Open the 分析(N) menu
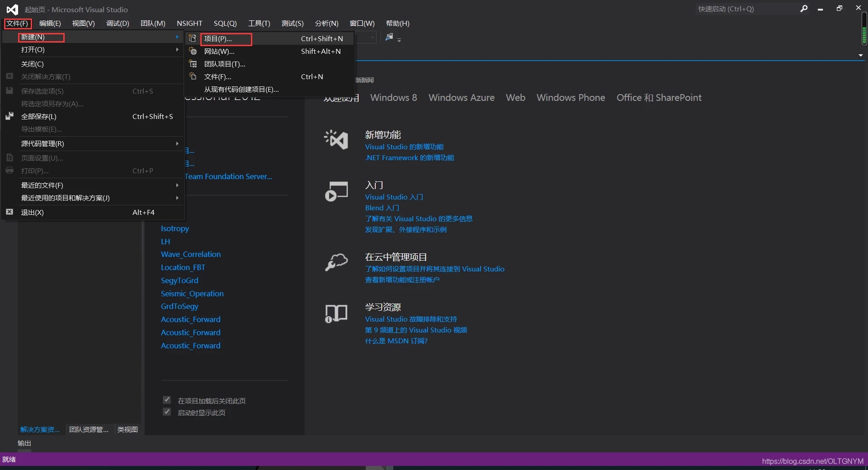868x470 pixels. pos(327,23)
